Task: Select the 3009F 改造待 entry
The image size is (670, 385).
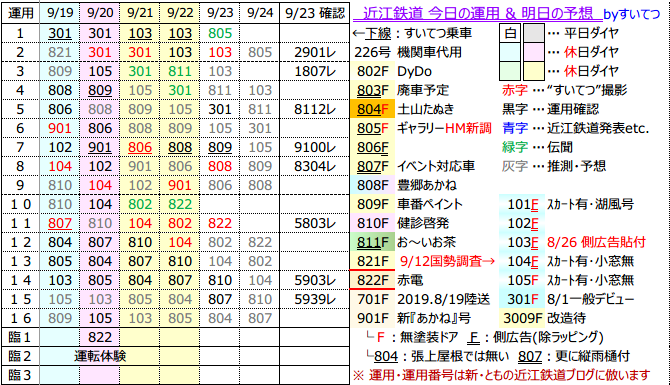Action: [544, 318]
